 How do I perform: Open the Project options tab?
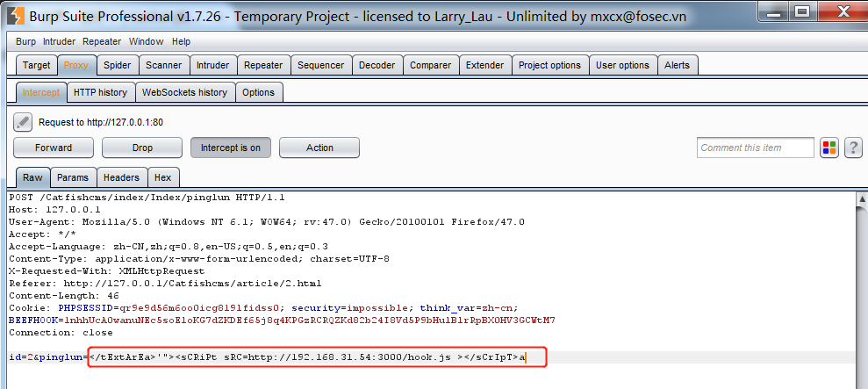click(549, 65)
